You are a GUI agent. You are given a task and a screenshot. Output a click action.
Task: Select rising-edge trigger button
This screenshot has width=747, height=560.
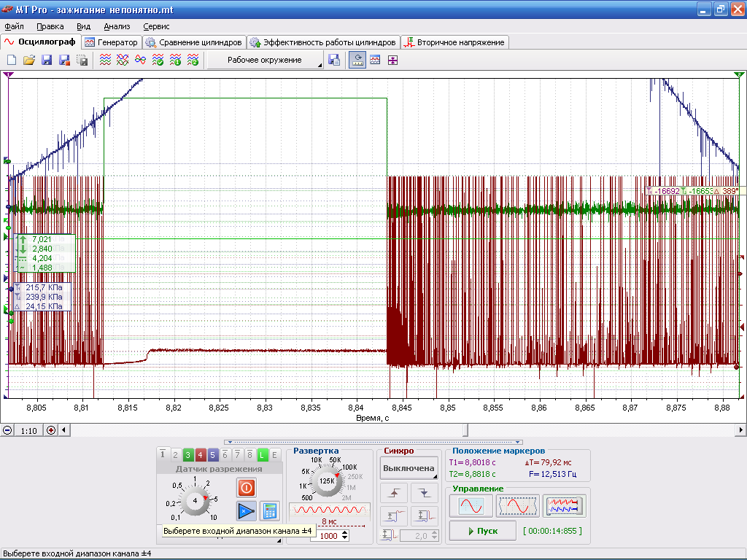(x=394, y=493)
